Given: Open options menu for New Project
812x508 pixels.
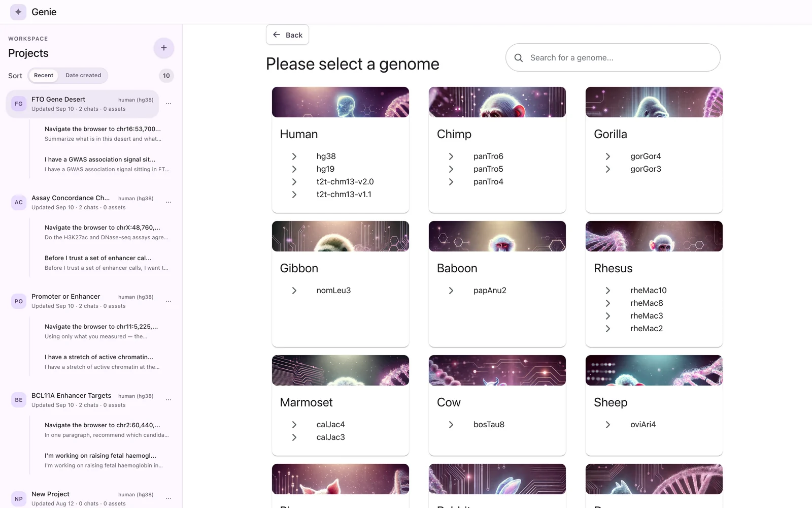Looking at the screenshot, I should click(x=168, y=498).
